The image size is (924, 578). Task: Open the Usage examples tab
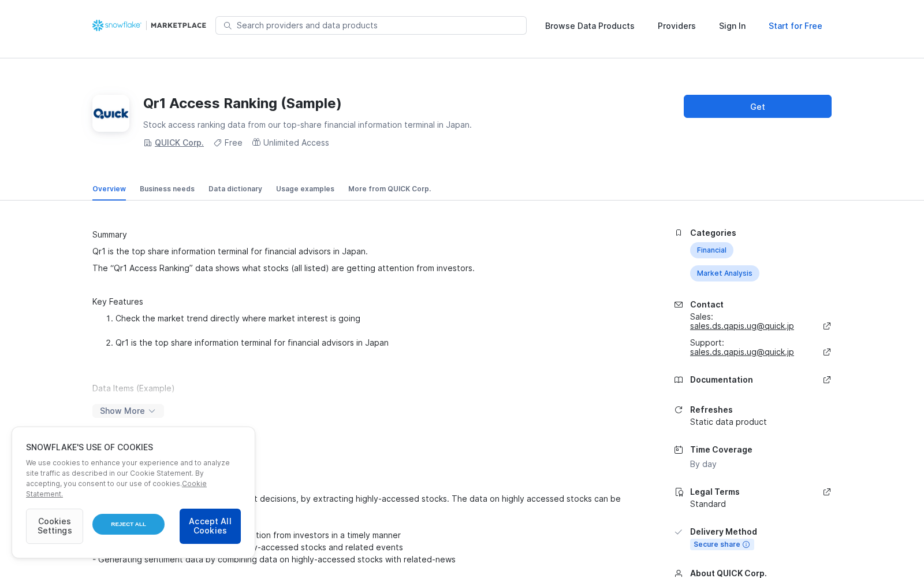305,189
